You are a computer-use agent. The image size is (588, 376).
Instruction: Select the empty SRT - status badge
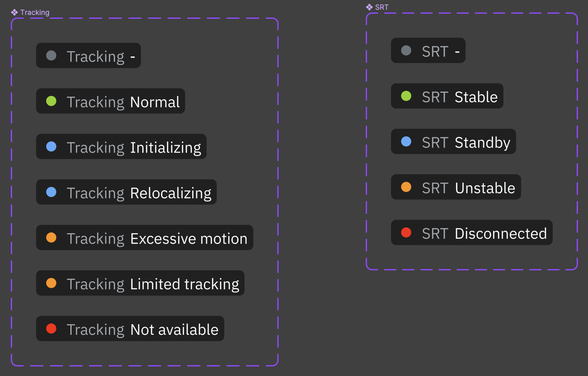(x=428, y=51)
